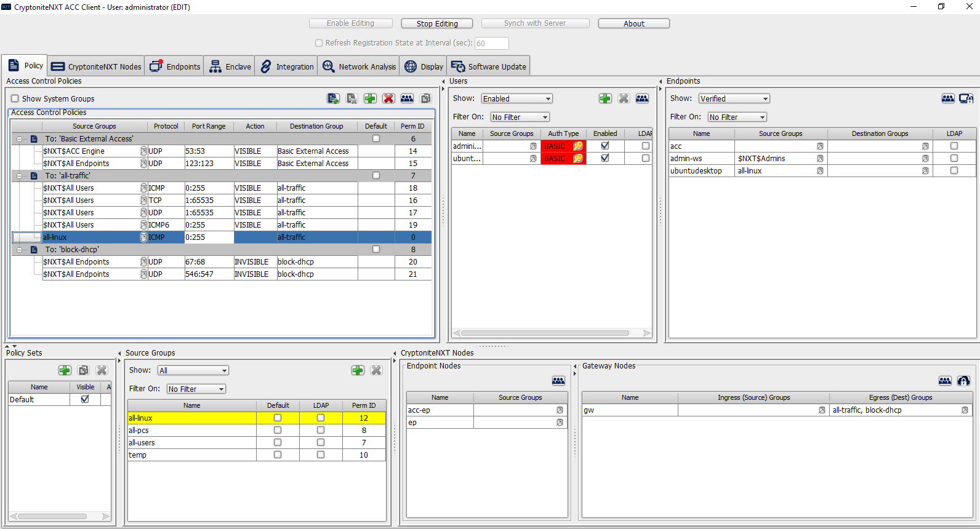Click the Auth Type column header in Users

563,133
